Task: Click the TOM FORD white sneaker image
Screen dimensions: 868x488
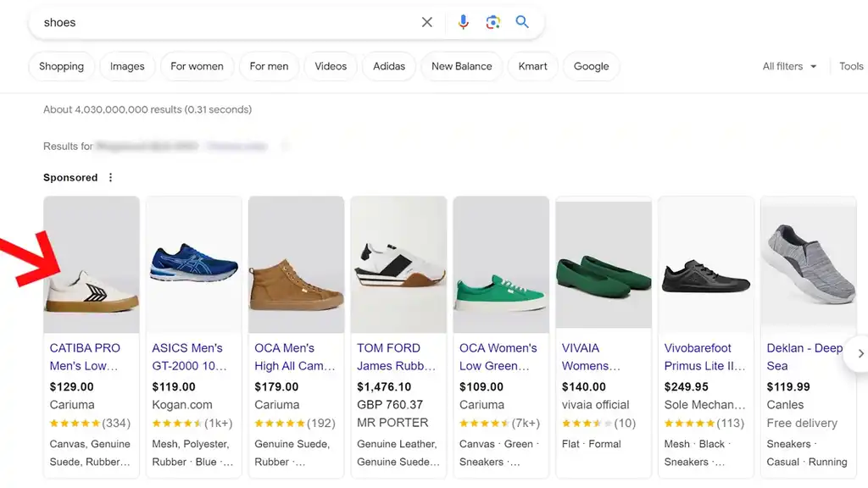Action: 398,264
